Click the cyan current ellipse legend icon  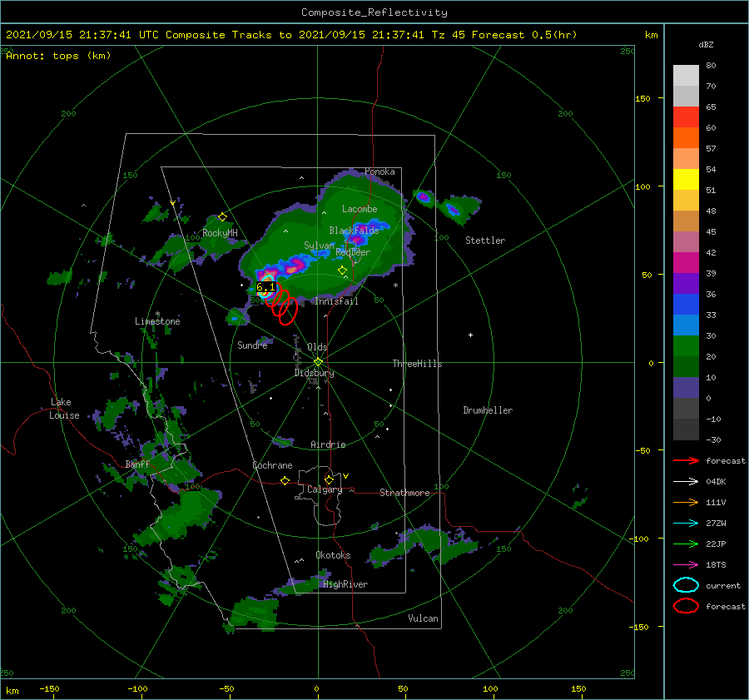(686, 585)
